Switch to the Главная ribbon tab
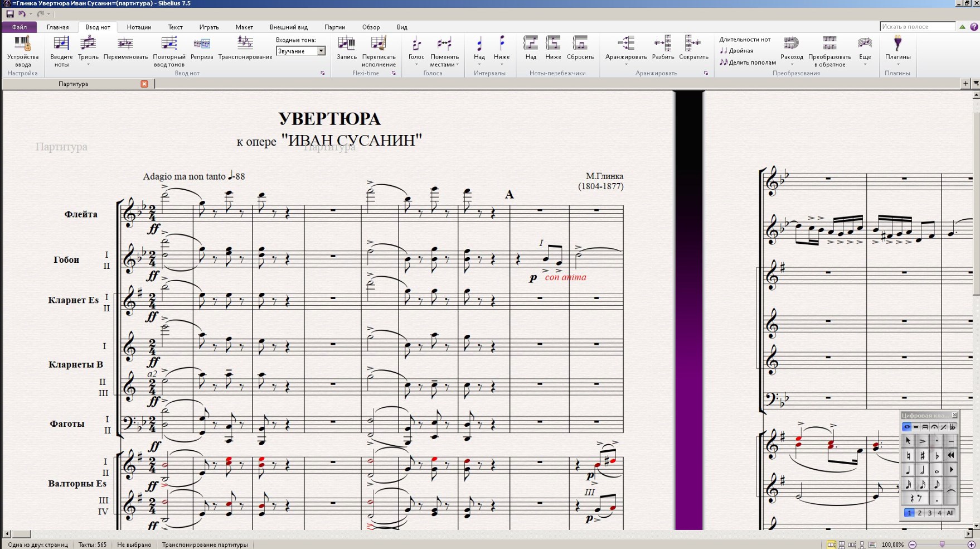The image size is (980, 549). point(58,27)
